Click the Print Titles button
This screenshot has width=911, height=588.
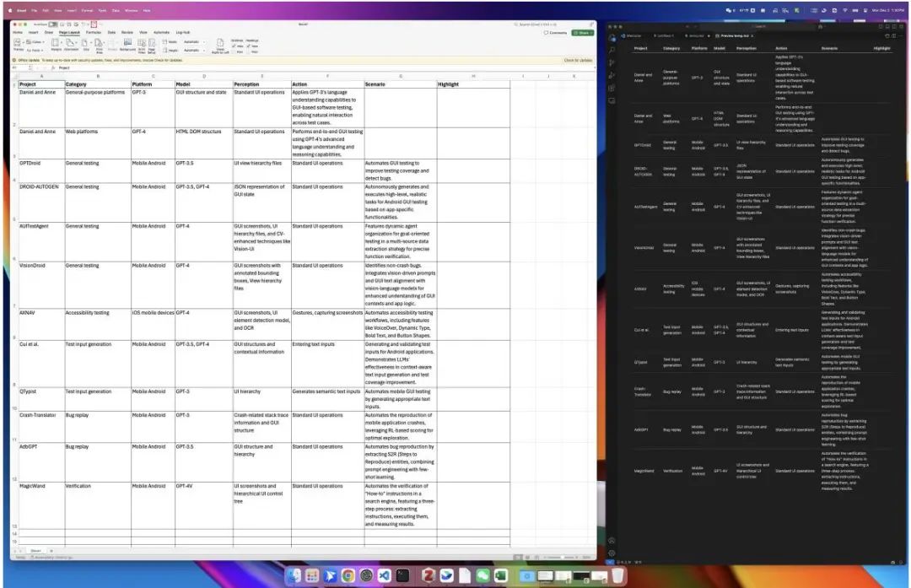click(x=142, y=45)
